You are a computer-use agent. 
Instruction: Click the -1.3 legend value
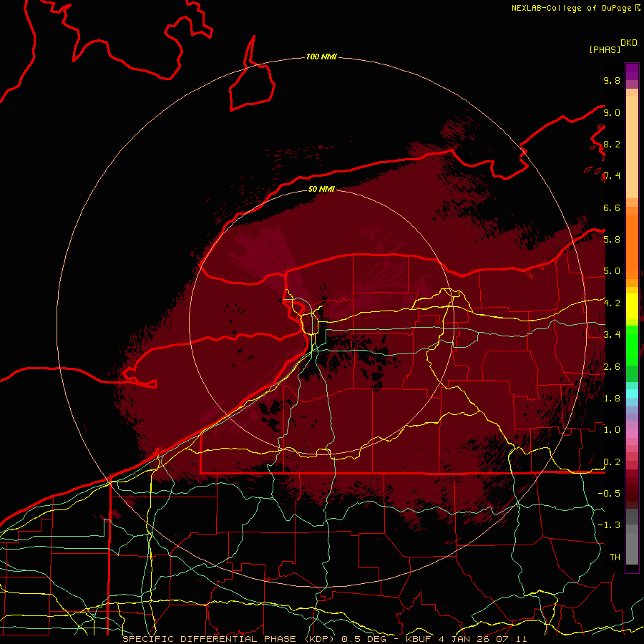(609, 525)
